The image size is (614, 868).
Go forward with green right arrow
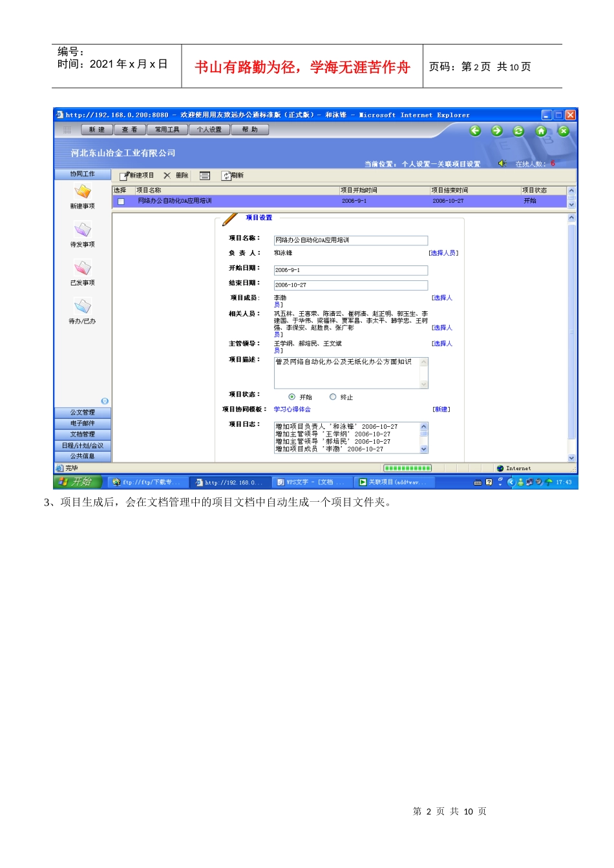pyautogui.click(x=497, y=131)
